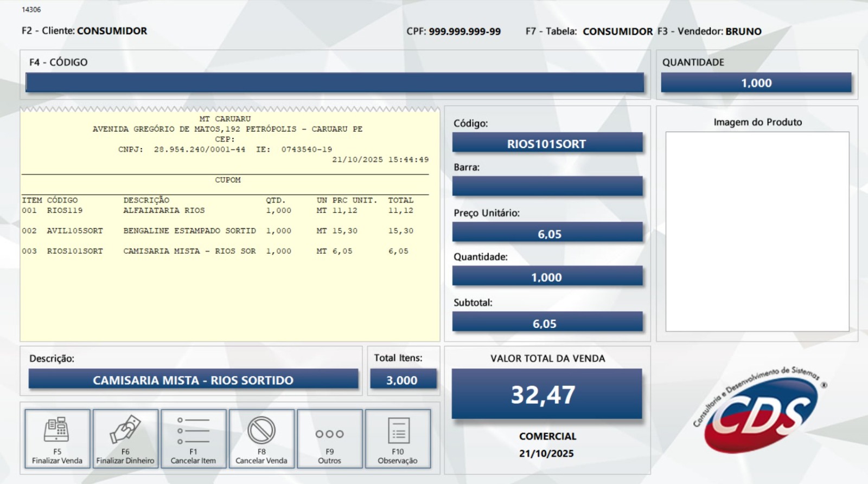Click the Descrição field CAMISARIA MISTA - RIOS SORTIDO

point(193,379)
